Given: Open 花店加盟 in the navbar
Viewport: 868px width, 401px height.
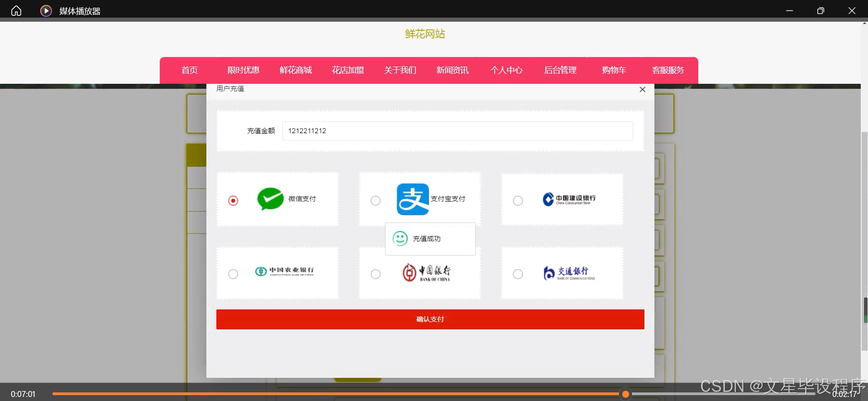Looking at the screenshot, I should (348, 70).
